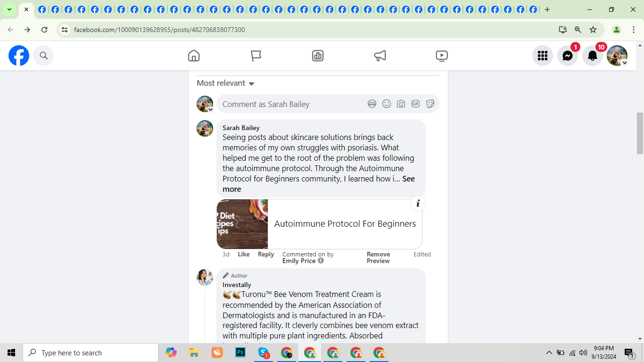Insert an avatar sticker in comment box
644x362 pixels.
click(x=372, y=104)
